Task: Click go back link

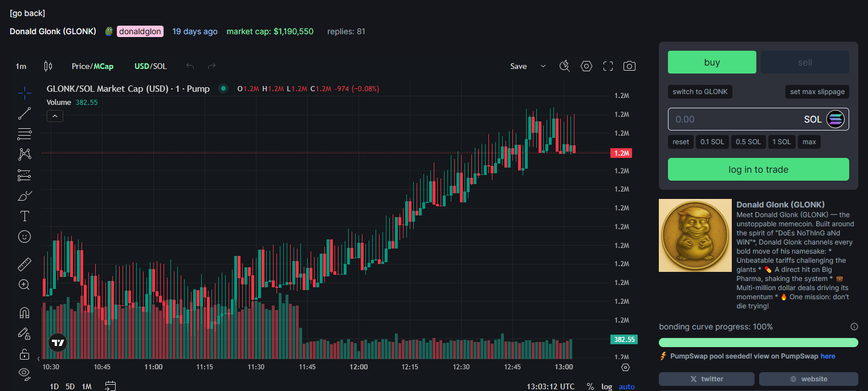Action: click(27, 13)
